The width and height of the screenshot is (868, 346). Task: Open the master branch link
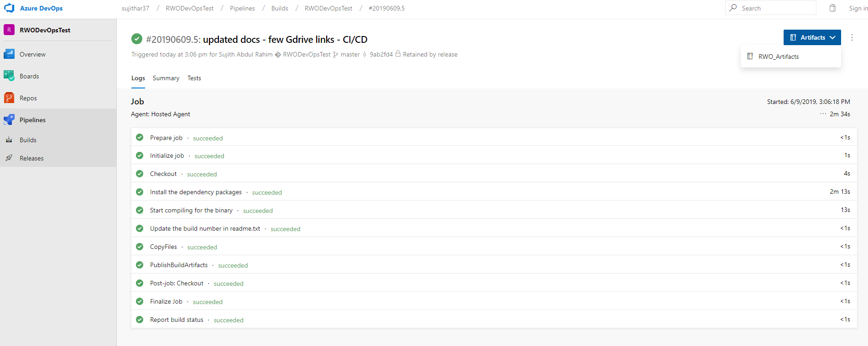(350, 54)
